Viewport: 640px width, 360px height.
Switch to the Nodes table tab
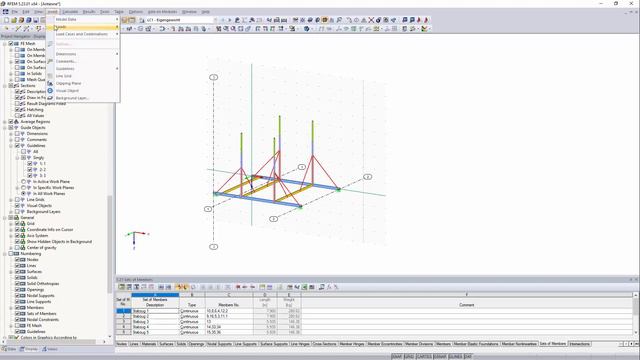[122, 344]
